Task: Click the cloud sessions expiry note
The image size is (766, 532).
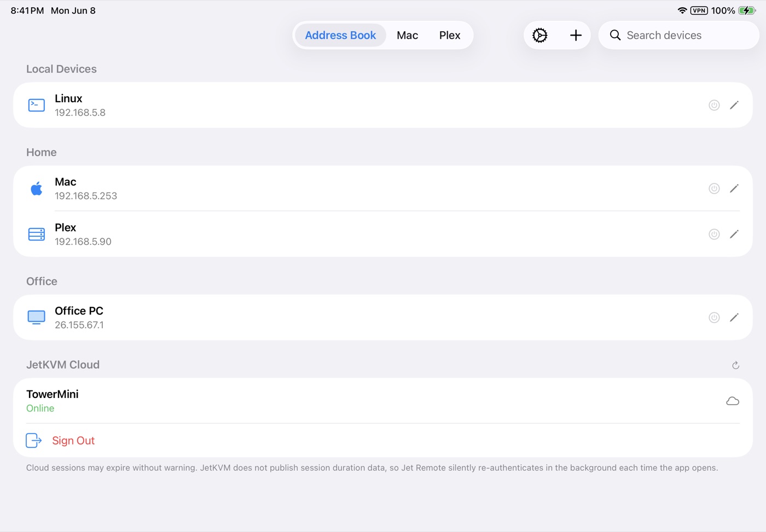Action: tap(372, 468)
